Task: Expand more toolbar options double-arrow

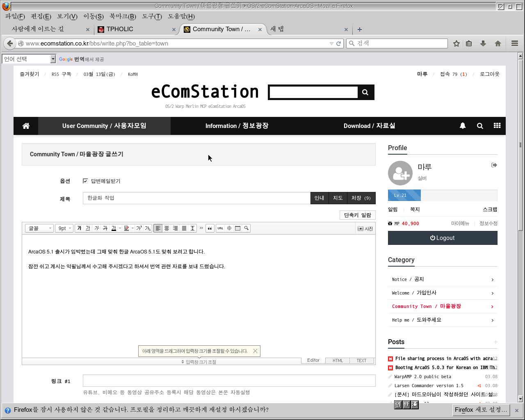Action: click(201, 228)
